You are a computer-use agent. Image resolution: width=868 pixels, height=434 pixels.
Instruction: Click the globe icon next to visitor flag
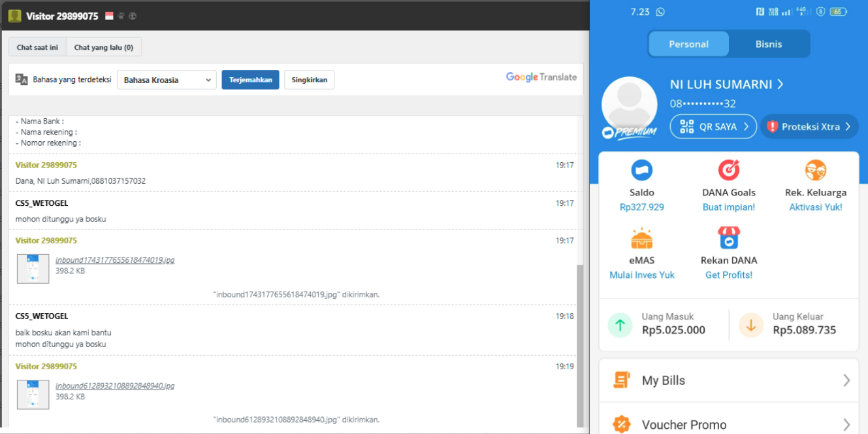[x=132, y=16]
